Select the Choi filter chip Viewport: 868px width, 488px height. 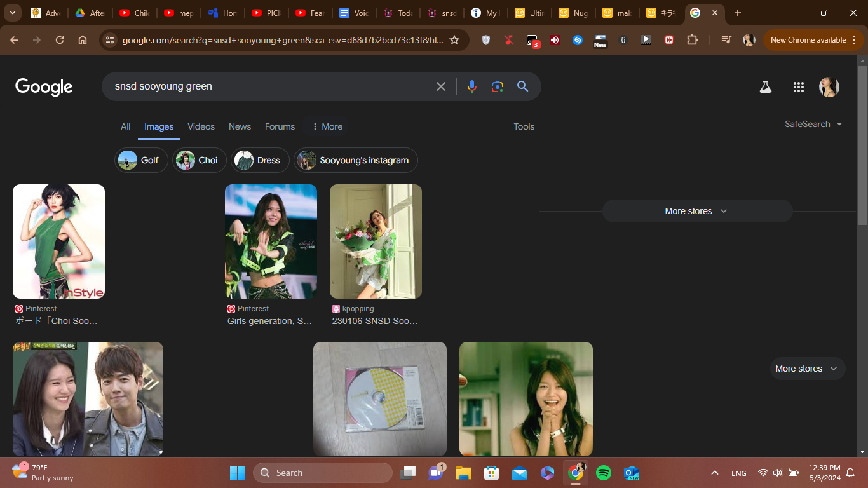(199, 160)
